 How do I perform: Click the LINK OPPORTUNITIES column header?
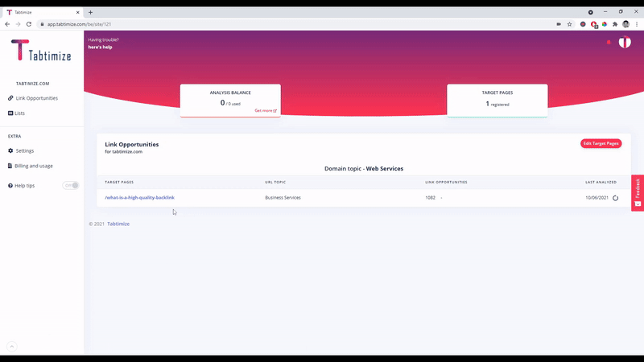(x=446, y=182)
